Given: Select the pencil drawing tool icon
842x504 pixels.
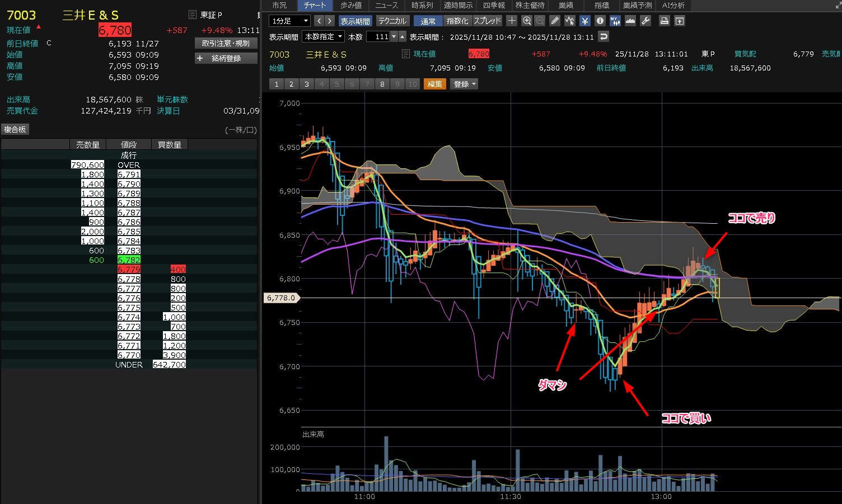Looking at the screenshot, I should (x=555, y=21).
